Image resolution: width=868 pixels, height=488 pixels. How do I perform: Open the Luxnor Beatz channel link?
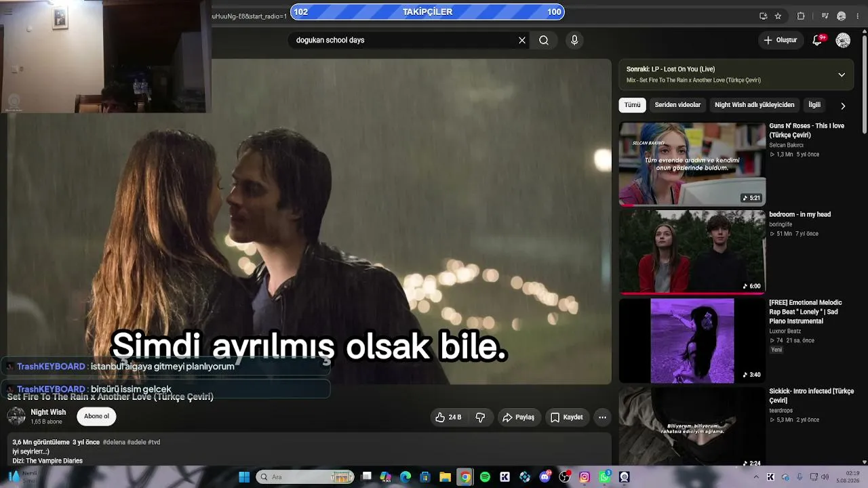(785, 331)
